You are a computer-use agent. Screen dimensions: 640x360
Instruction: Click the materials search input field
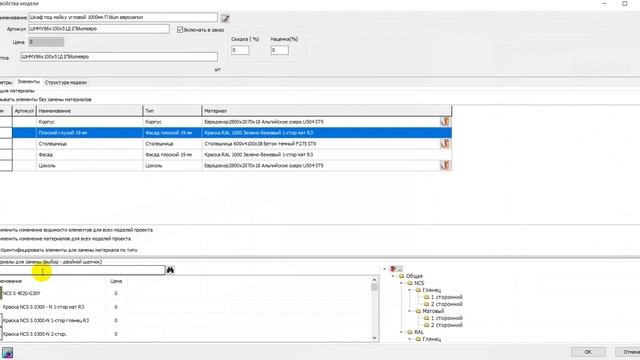[82, 270]
